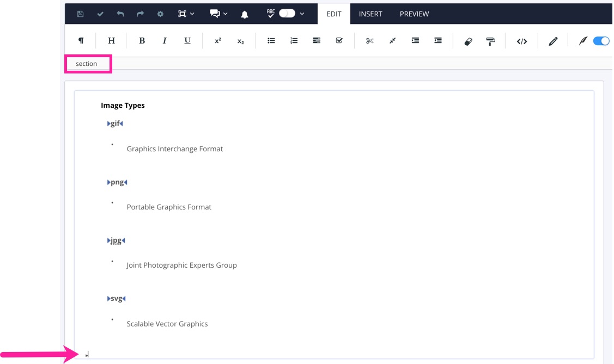
Task: Toggle the checklist formatting option
Action: click(338, 40)
